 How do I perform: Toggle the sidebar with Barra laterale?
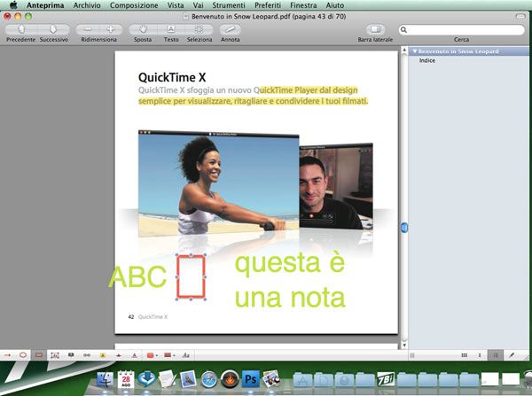click(x=374, y=29)
